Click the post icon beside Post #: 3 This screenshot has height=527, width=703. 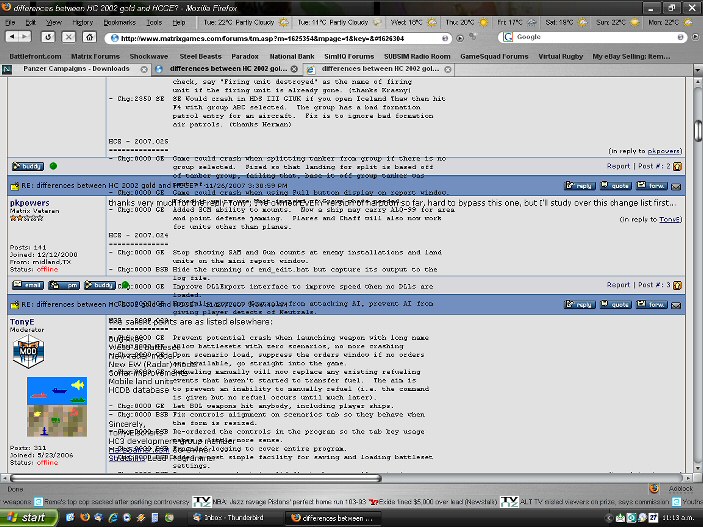677,285
